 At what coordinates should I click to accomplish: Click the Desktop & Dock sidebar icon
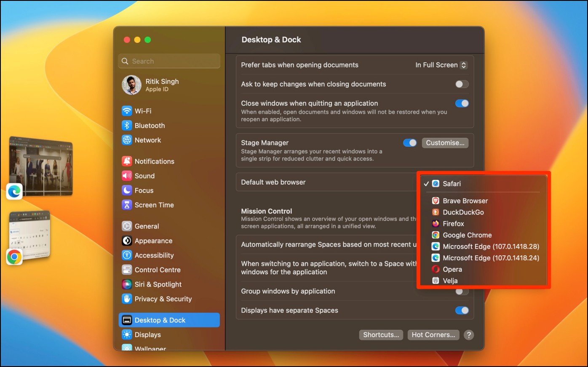(127, 320)
